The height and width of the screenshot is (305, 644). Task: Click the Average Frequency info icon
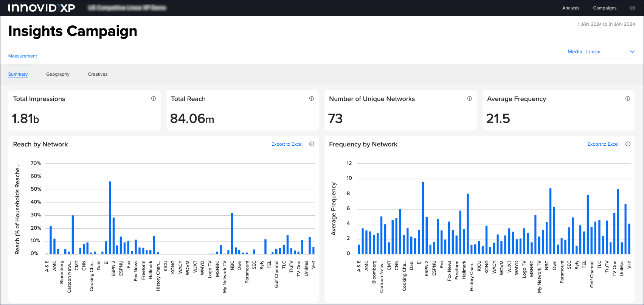point(628,98)
